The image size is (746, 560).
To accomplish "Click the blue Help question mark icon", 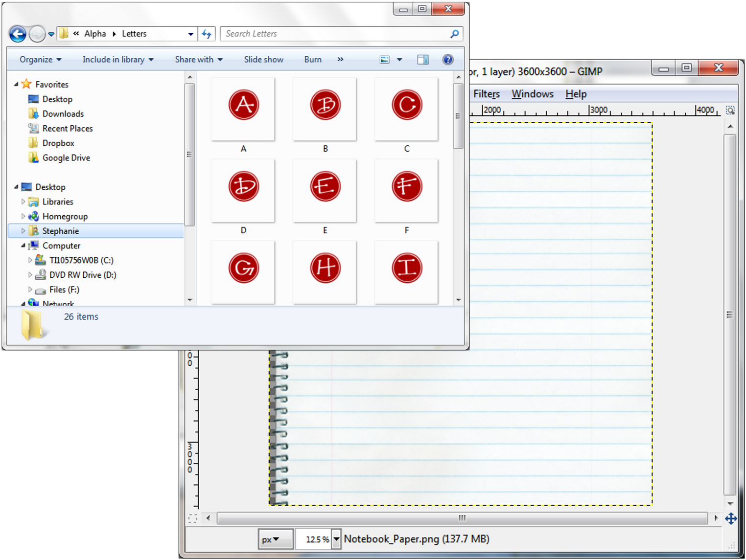I will (447, 60).
